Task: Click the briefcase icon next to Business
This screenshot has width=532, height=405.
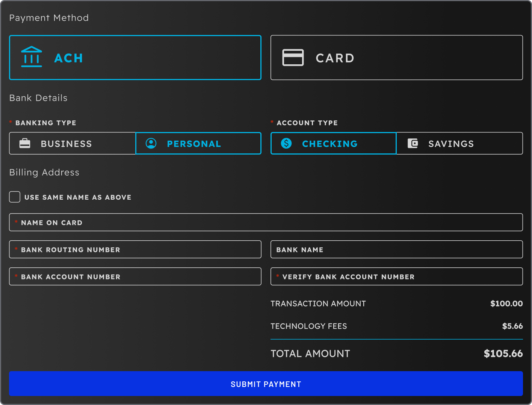Action: (25, 143)
